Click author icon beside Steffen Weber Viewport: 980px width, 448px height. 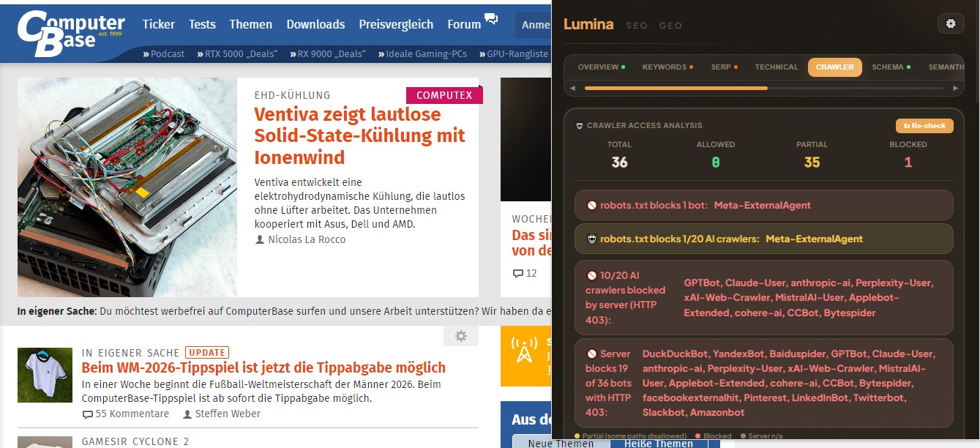(x=187, y=414)
